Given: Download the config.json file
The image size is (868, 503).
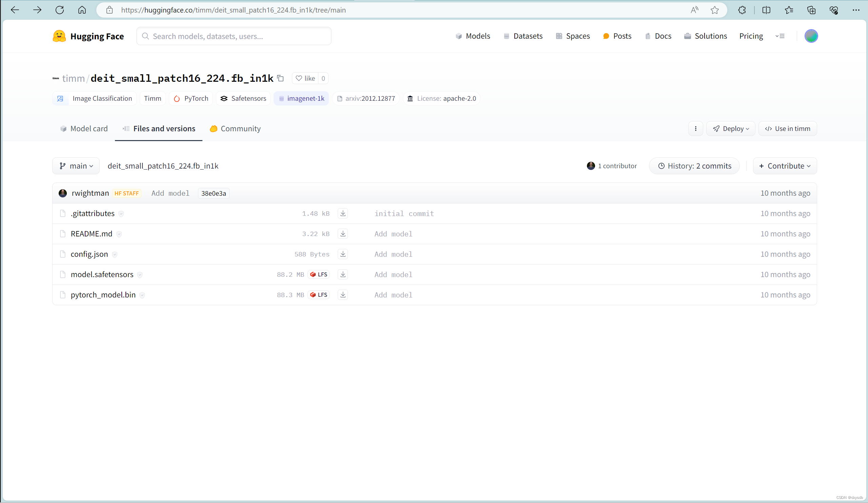Looking at the screenshot, I should [343, 254].
